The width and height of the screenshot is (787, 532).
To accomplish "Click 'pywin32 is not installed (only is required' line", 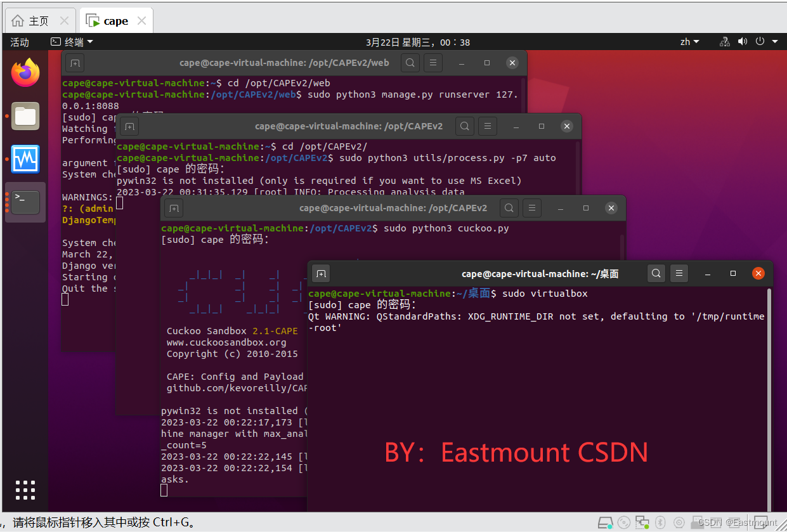I will [x=319, y=181].
